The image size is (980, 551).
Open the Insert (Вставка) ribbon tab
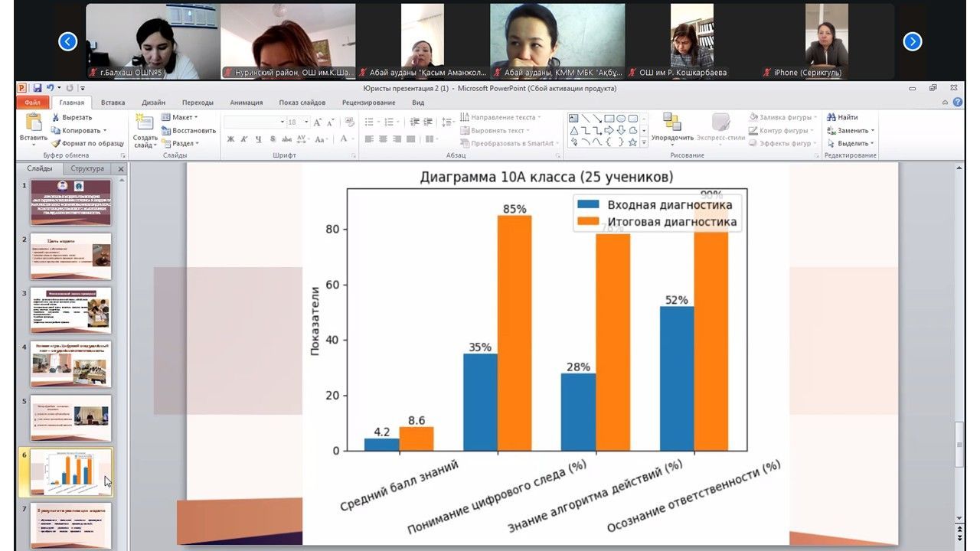[113, 102]
